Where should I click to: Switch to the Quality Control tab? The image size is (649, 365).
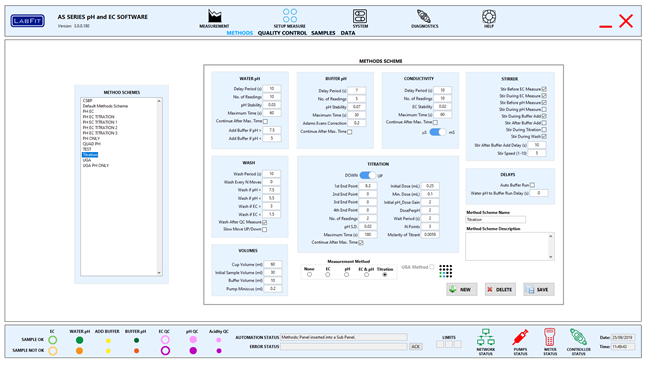point(282,33)
